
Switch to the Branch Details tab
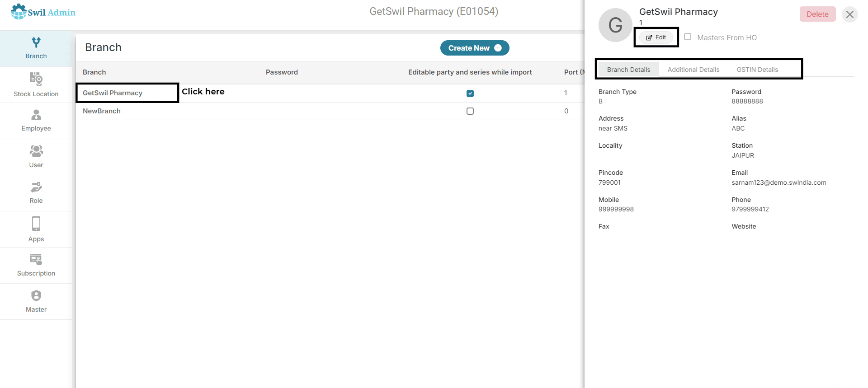pos(628,70)
